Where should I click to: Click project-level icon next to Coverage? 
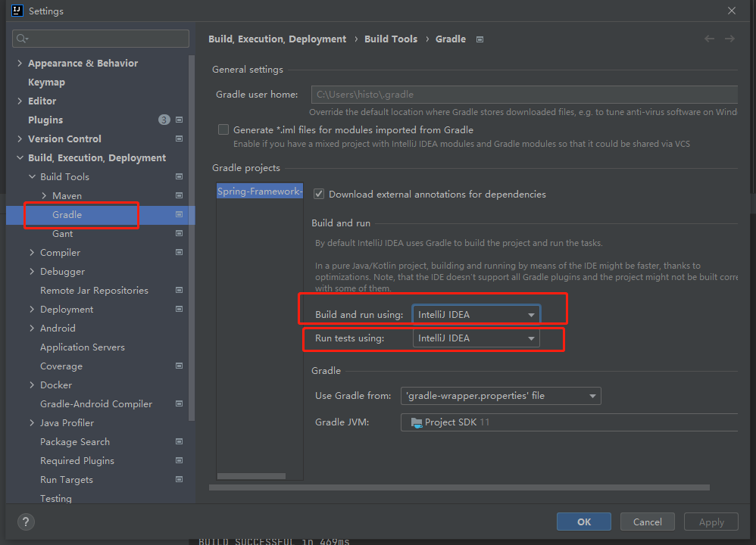click(180, 366)
